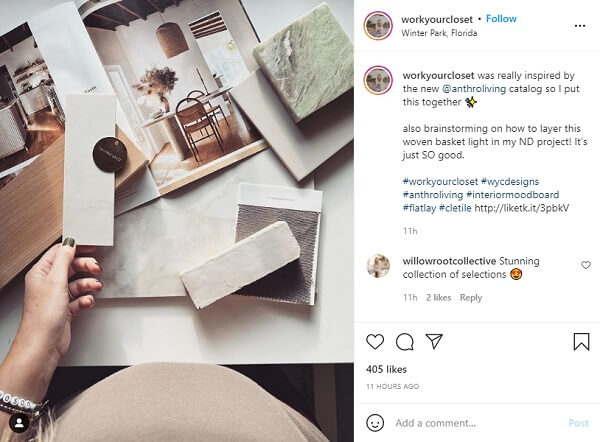
Task: Focus the Add a comment field
Action: pos(478,423)
